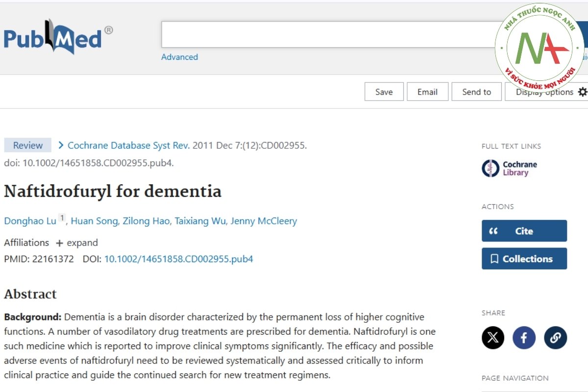This screenshot has height=392, width=588.
Task: Expand the Affiliations section
Action: [x=76, y=243]
